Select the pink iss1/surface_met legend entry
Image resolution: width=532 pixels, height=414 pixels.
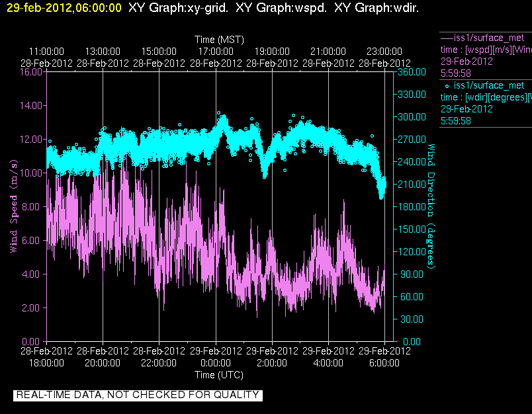coord(489,38)
